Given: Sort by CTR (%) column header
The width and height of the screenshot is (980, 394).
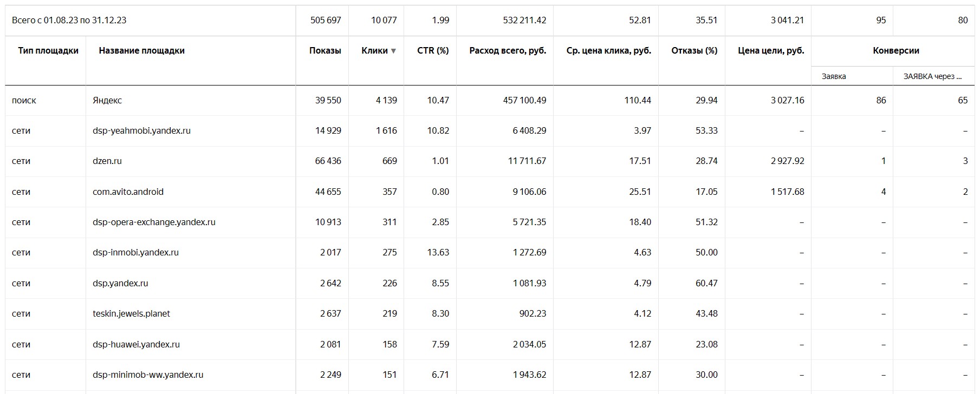Looking at the screenshot, I should click(433, 50).
